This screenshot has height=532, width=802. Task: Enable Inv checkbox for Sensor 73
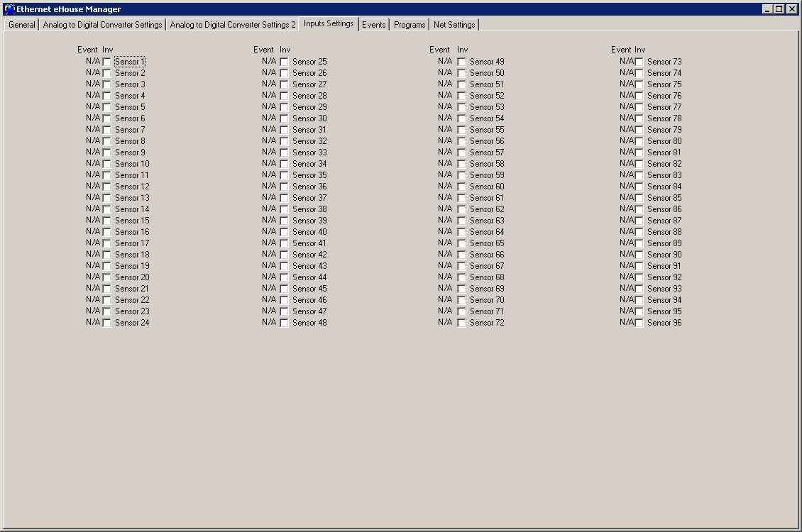coord(639,62)
